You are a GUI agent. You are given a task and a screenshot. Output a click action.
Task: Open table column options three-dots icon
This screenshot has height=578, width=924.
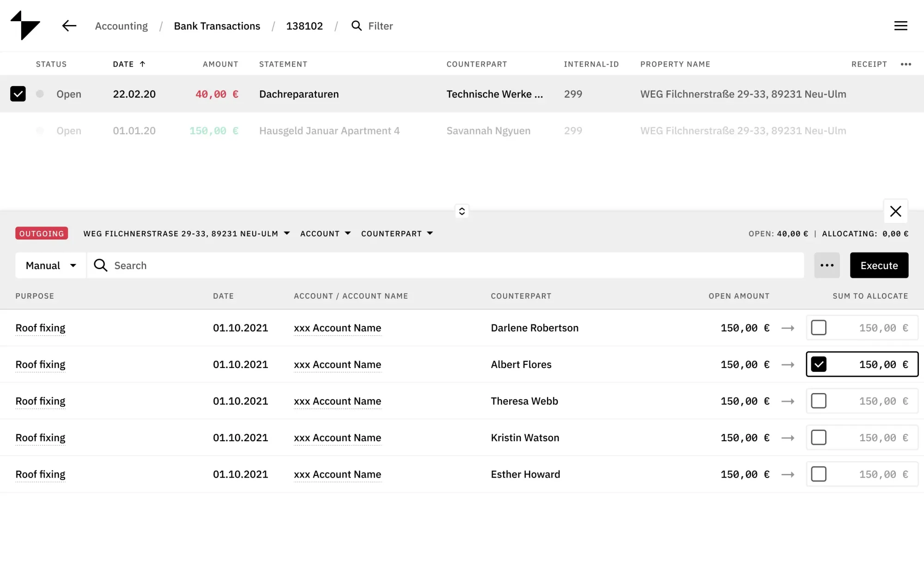click(x=906, y=64)
